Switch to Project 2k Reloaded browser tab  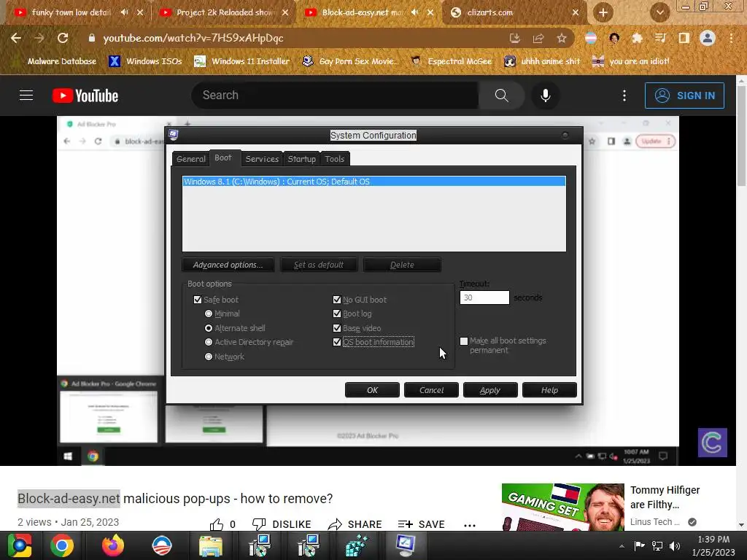pyautogui.click(x=224, y=12)
